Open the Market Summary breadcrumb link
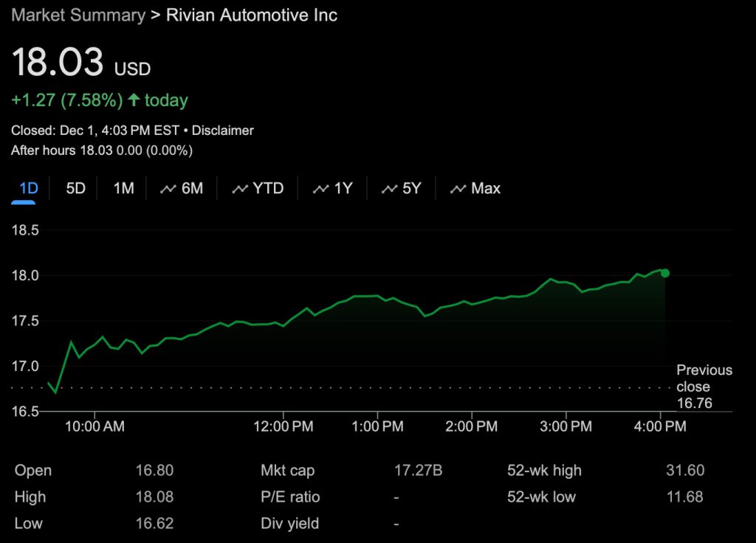This screenshot has height=543, width=756. (x=78, y=15)
